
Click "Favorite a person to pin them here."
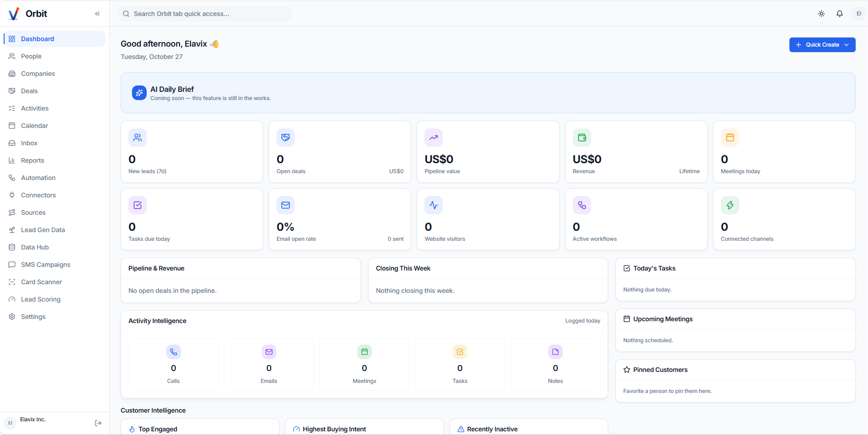point(667,391)
